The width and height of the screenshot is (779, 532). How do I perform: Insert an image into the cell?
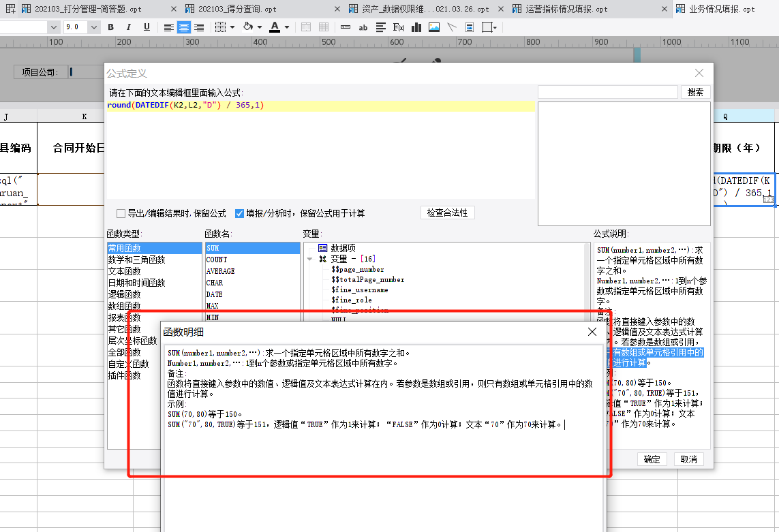[434, 27]
